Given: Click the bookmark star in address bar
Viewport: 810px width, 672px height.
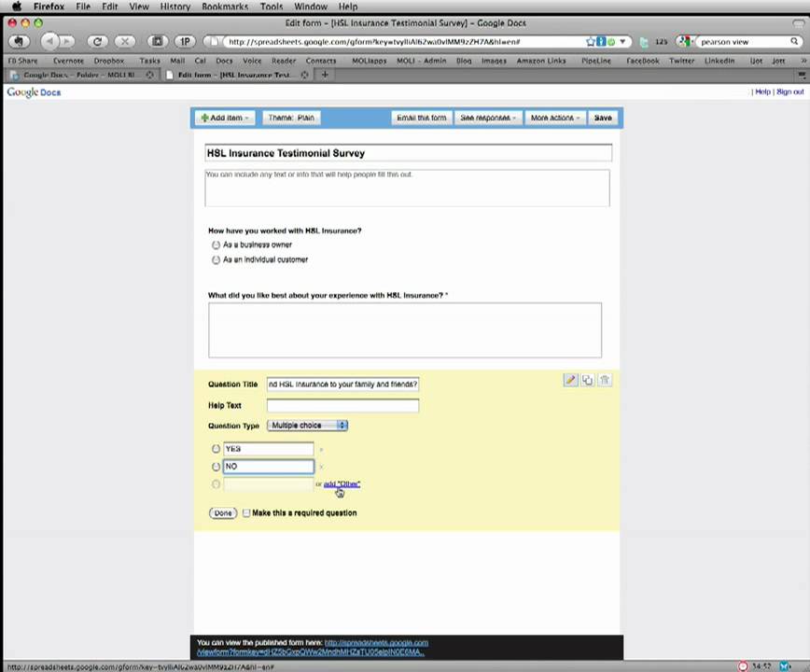Looking at the screenshot, I should coord(590,42).
